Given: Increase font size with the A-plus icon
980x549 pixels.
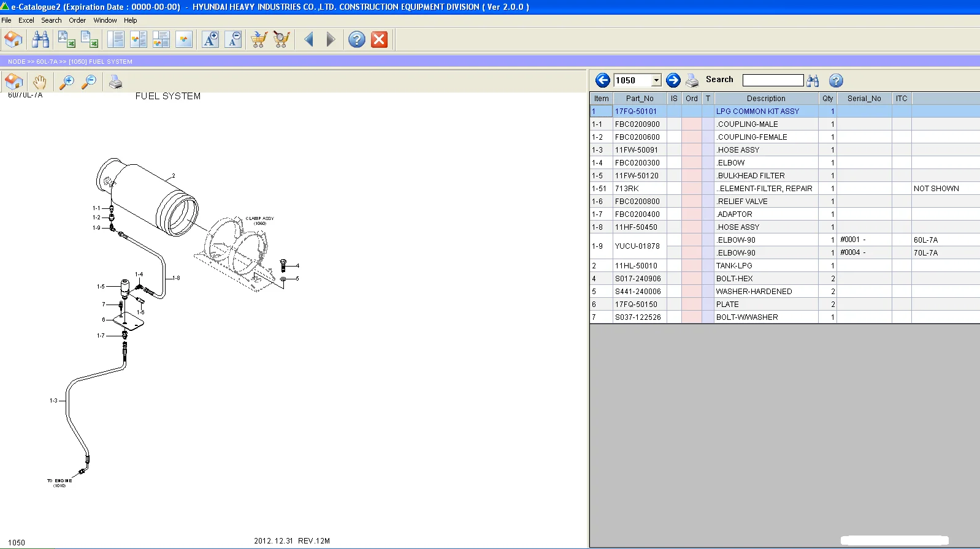Looking at the screenshot, I should [x=210, y=40].
